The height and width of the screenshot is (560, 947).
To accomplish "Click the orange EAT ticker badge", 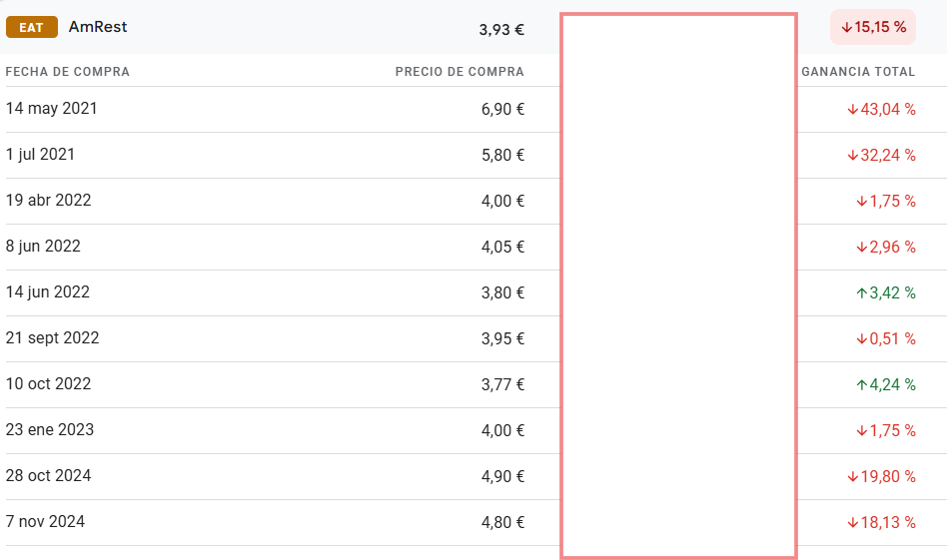I will pos(31,27).
